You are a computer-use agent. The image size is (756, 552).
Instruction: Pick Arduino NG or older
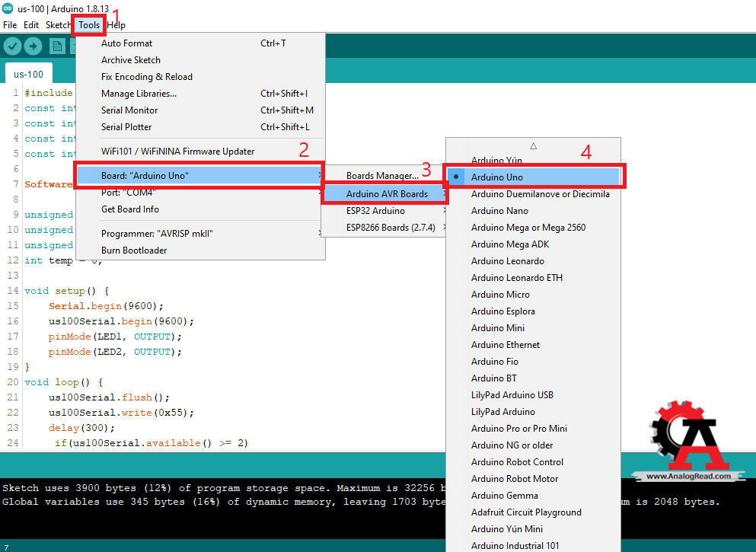point(533,445)
